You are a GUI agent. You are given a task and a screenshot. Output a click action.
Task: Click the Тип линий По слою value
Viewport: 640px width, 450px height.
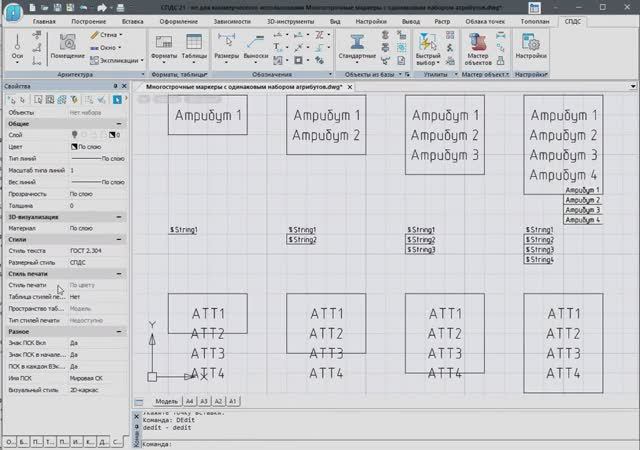[98, 158]
